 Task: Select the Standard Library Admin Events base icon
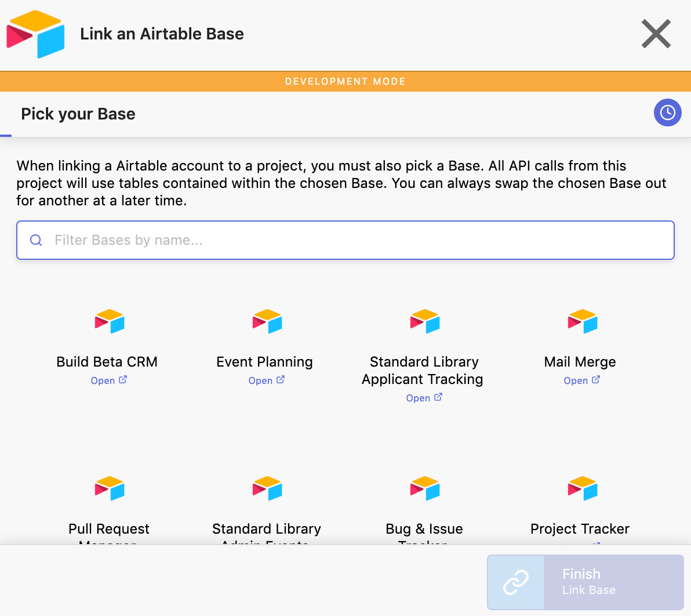click(x=267, y=488)
